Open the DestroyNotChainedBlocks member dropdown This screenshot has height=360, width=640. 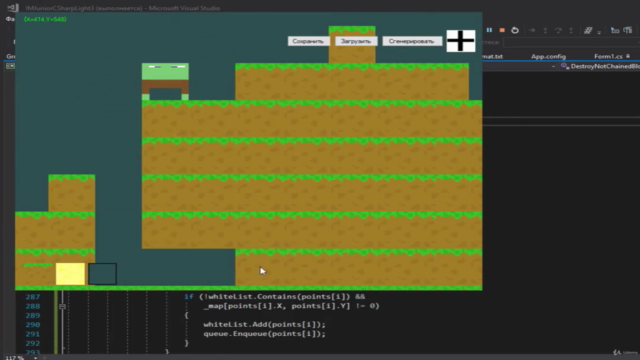pos(600,66)
